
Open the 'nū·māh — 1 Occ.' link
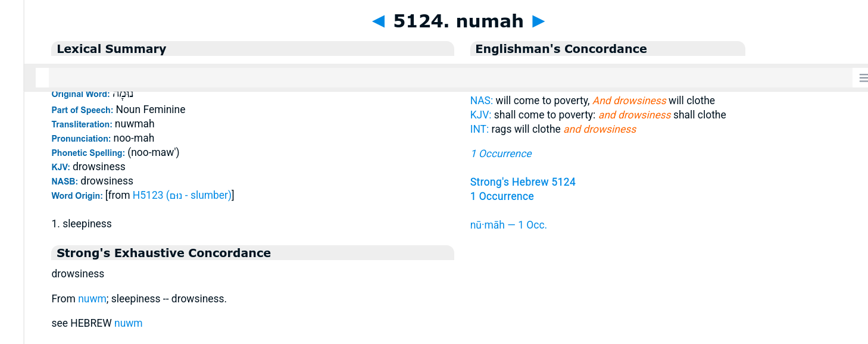(x=508, y=225)
